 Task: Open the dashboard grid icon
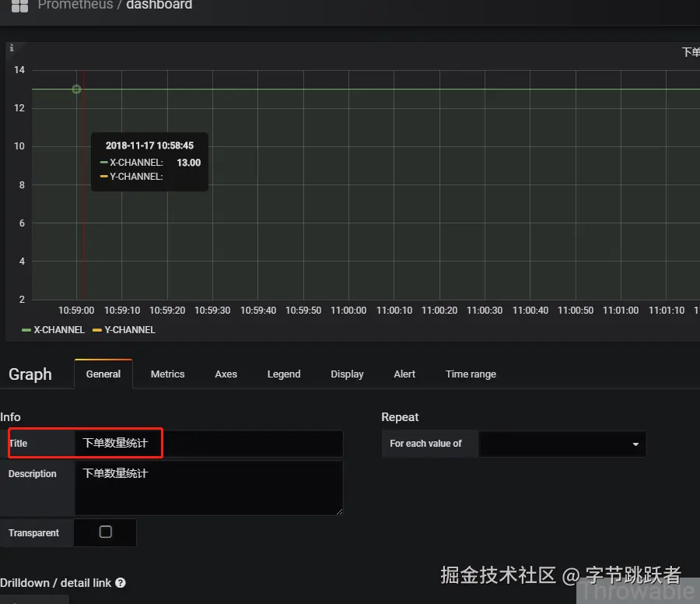pos(19,5)
